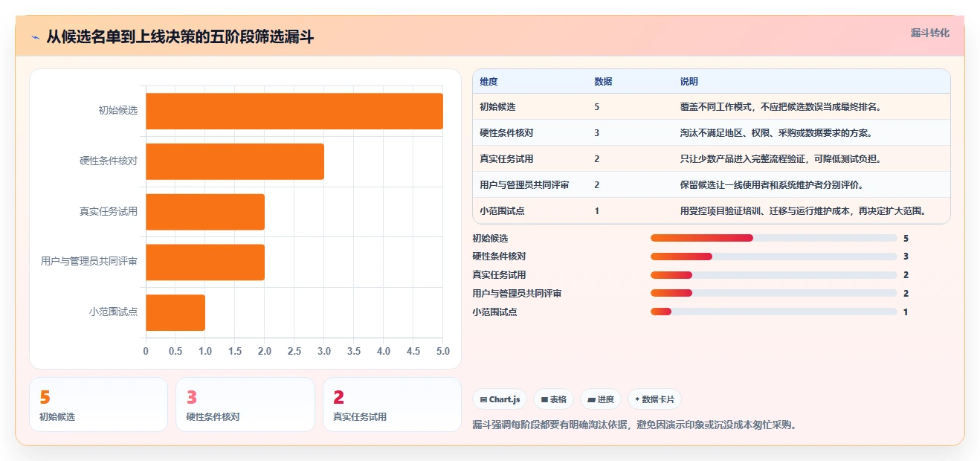The width and height of the screenshot is (980, 461).
Task: Click the 数据 column header
Action: pyautogui.click(x=603, y=81)
